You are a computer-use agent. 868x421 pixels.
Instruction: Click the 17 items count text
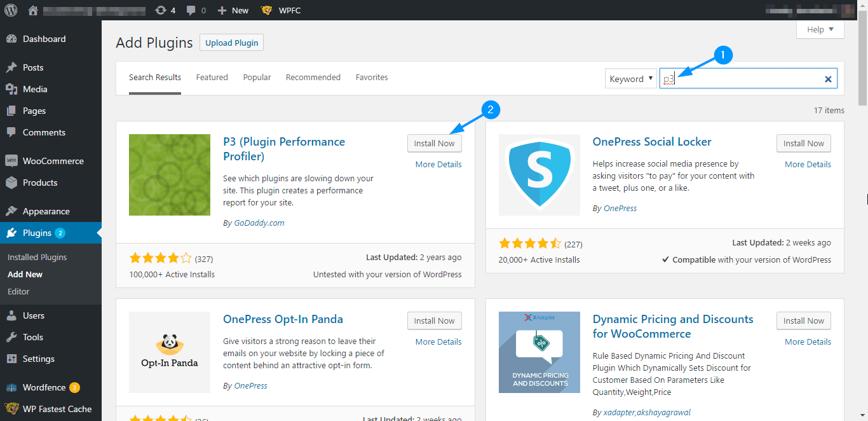(x=829, y=111)
